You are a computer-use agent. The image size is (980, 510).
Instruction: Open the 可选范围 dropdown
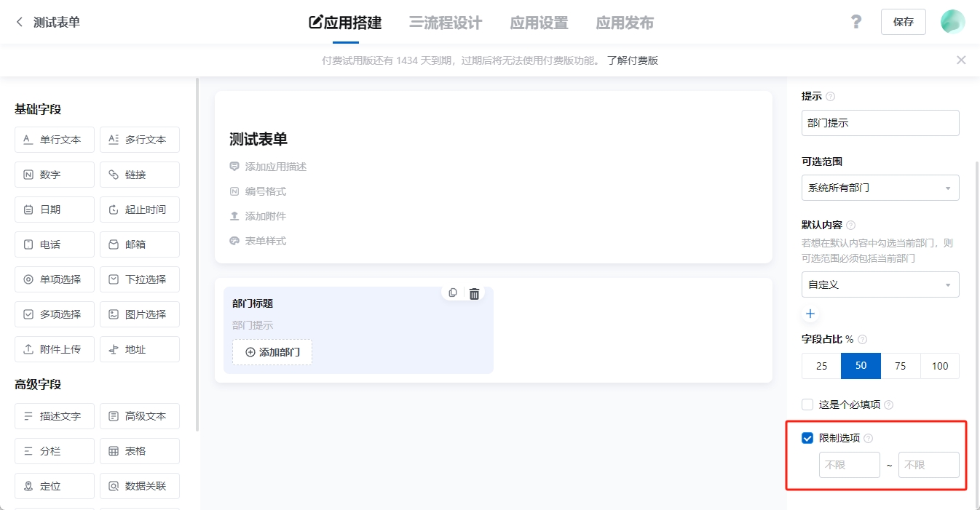click(x=880, y=188)
